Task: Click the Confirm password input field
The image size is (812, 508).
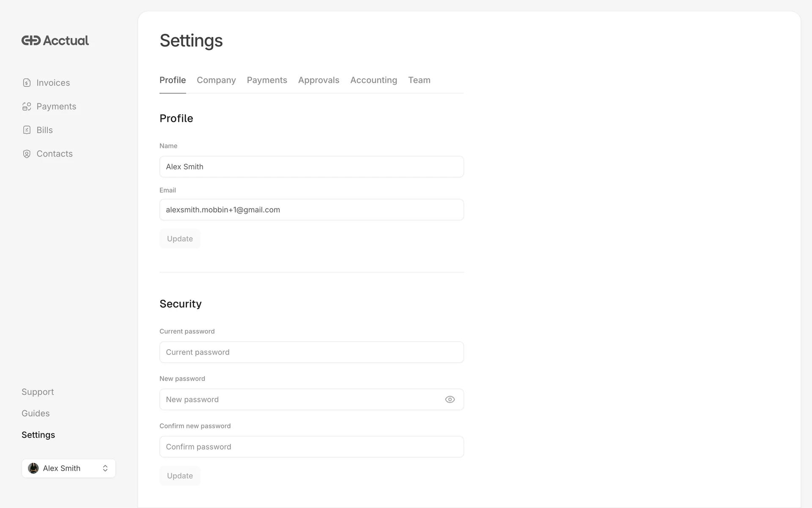Action: pyautogui.click(x=311, y=447)
